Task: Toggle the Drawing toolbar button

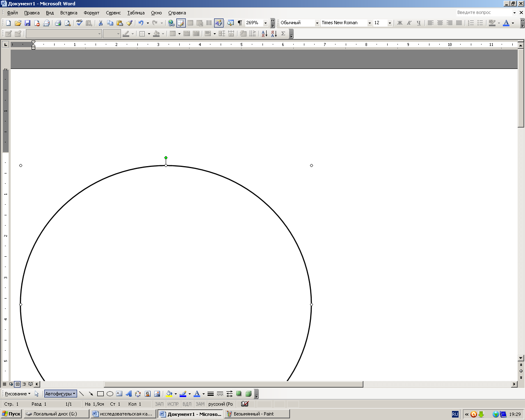Action: pos(219,23)
